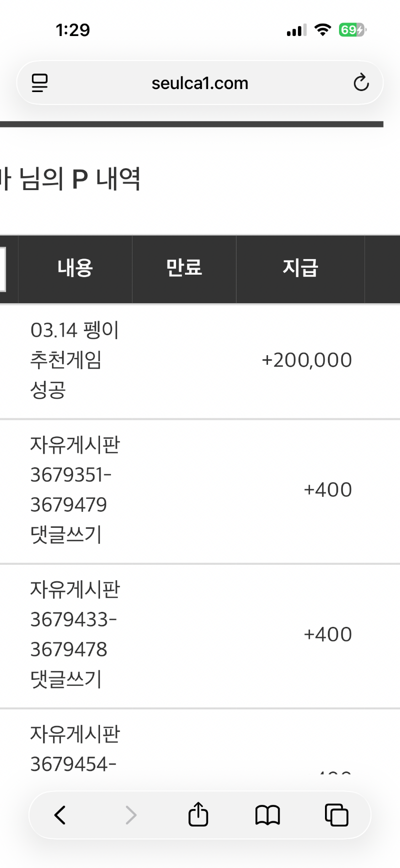
Task: Tap the cellular signal bars icon
Action: [x=295, y=30]
